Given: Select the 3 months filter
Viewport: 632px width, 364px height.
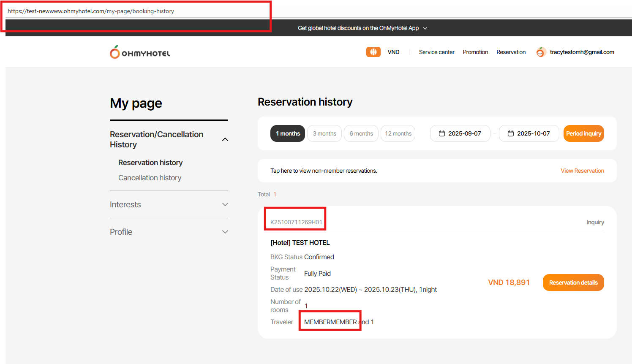Looking at the screenshot, I should point(324,133).
